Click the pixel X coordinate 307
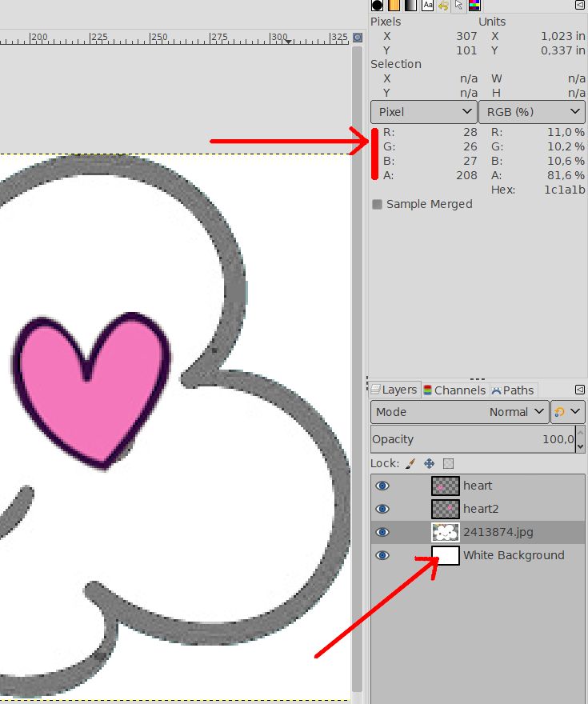This screenshot has height=704, width=588. pos(466,36)
